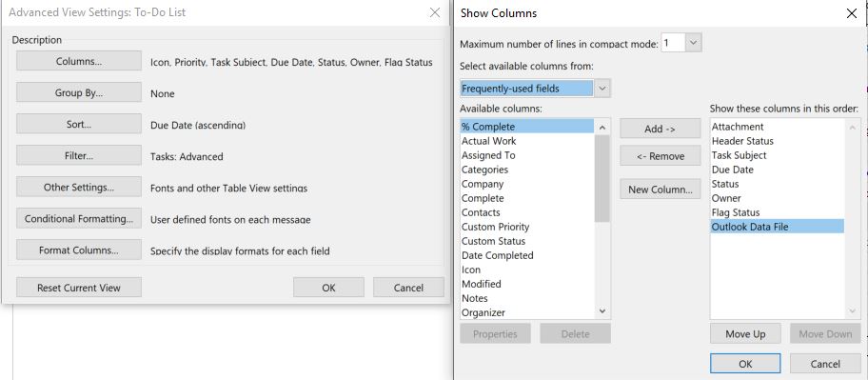Click the Frequently-used fields combo box
Image resolution: width=868 pixels, height=380 pixels.
tap(527, 89)
